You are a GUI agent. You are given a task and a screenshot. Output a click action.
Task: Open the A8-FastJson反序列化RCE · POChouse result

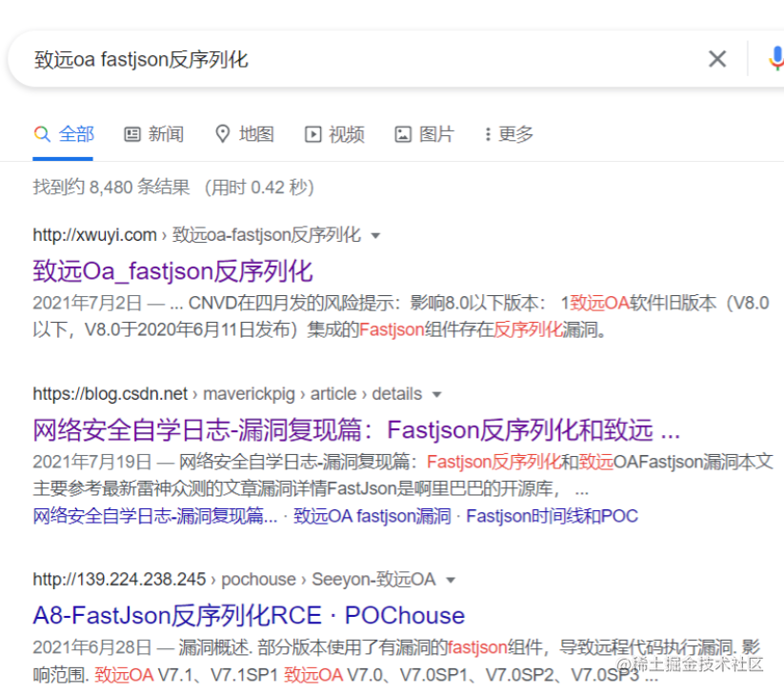[249, 615]
